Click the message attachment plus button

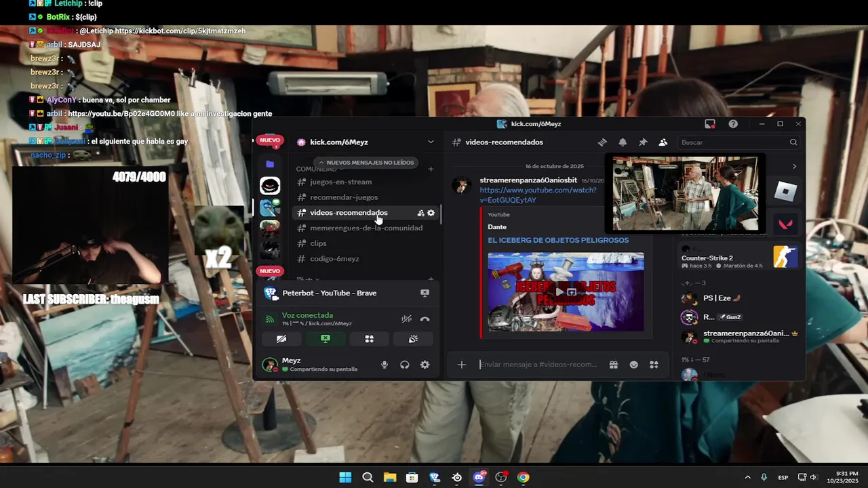coord(462,365)
